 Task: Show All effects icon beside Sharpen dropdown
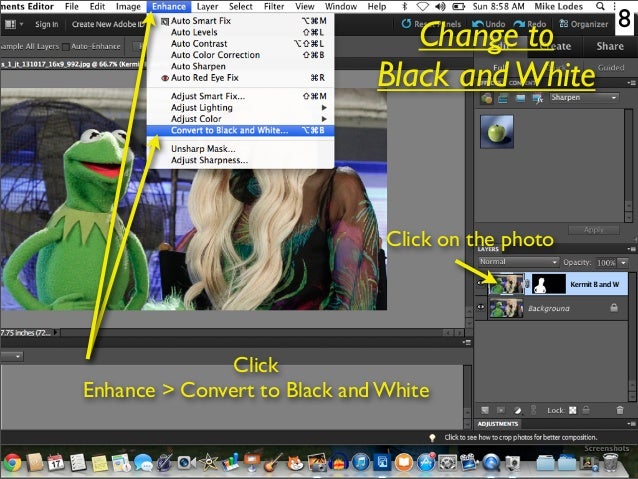coord(537,98)
